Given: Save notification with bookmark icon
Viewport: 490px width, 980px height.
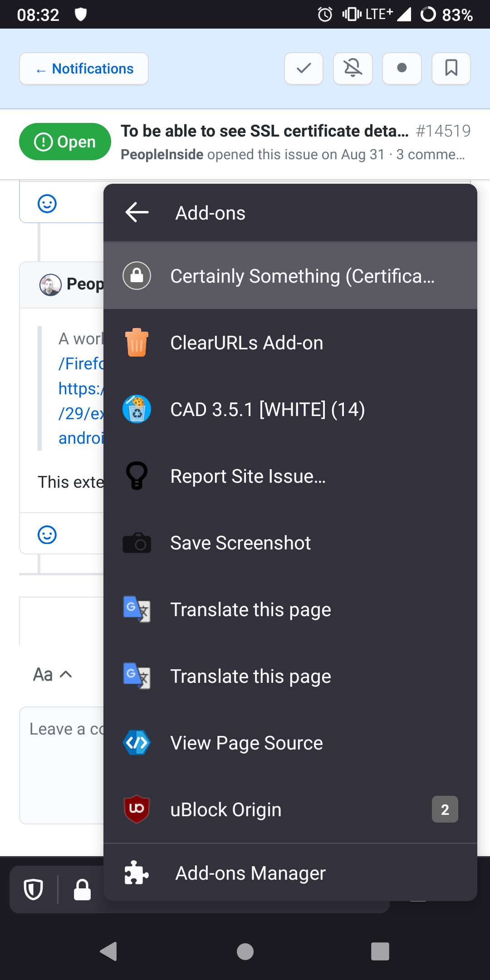Looking at the screenshot, I should 451,69.
